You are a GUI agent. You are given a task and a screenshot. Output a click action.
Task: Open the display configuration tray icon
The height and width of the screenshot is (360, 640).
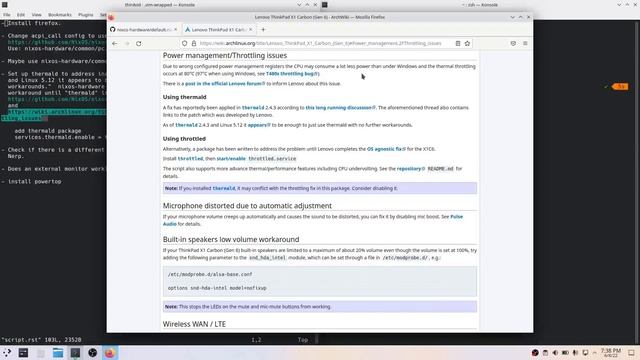(585, 353)
